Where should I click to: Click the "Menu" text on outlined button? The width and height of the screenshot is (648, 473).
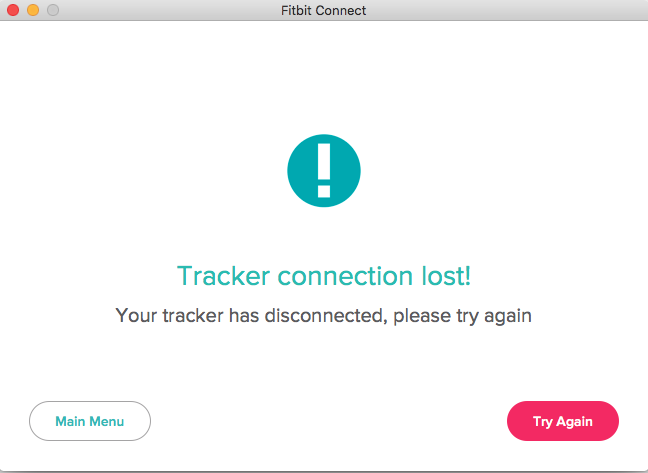coord(107,421)
